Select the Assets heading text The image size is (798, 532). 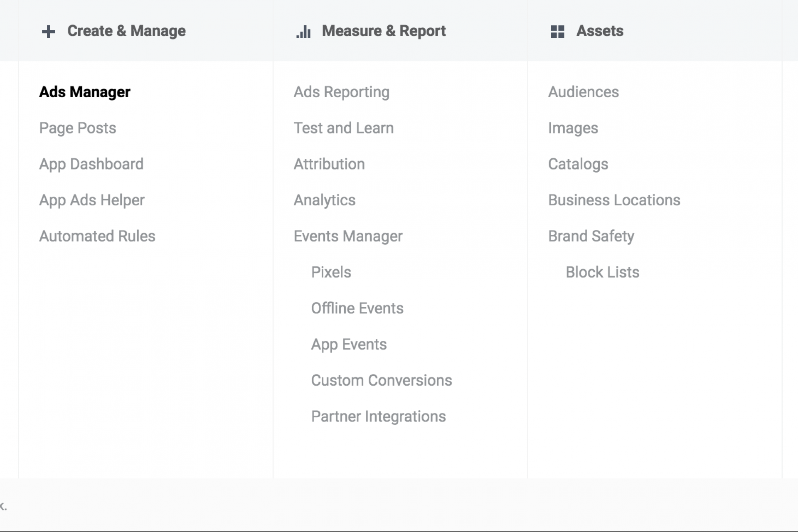click(600, 31)
